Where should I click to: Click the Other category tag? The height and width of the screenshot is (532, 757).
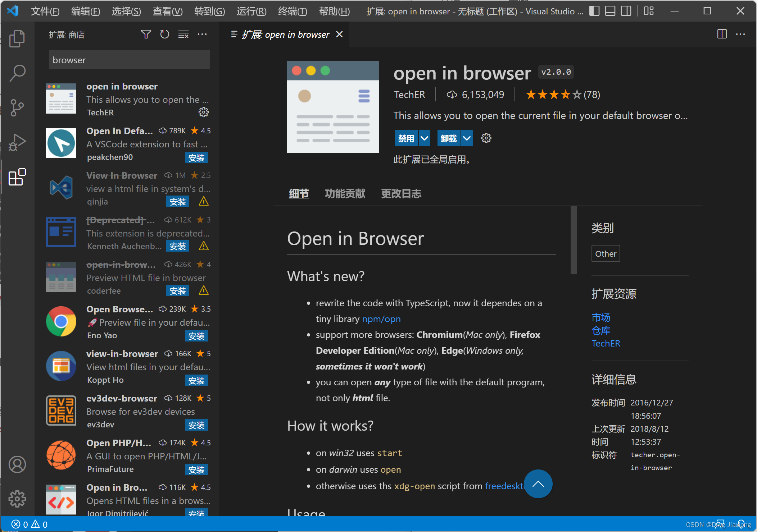[606, 254]
